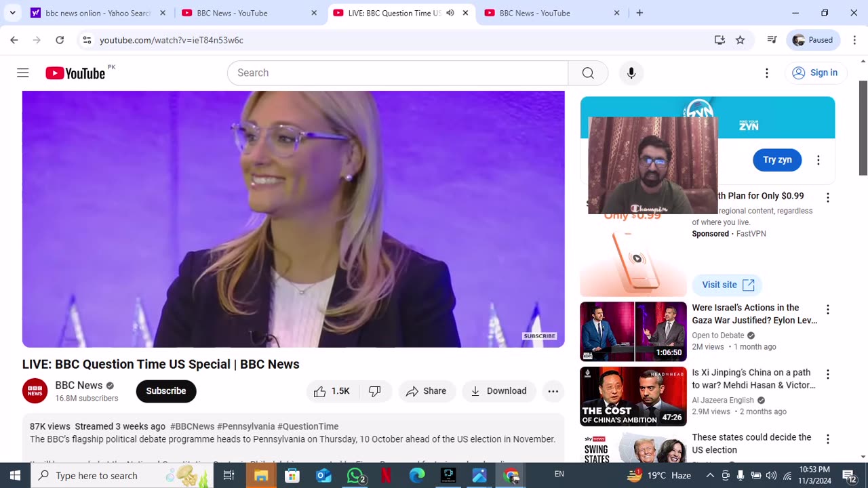Show hidden system tray icons
Screen dimensions: 868x488
click(x=710, y=475)
